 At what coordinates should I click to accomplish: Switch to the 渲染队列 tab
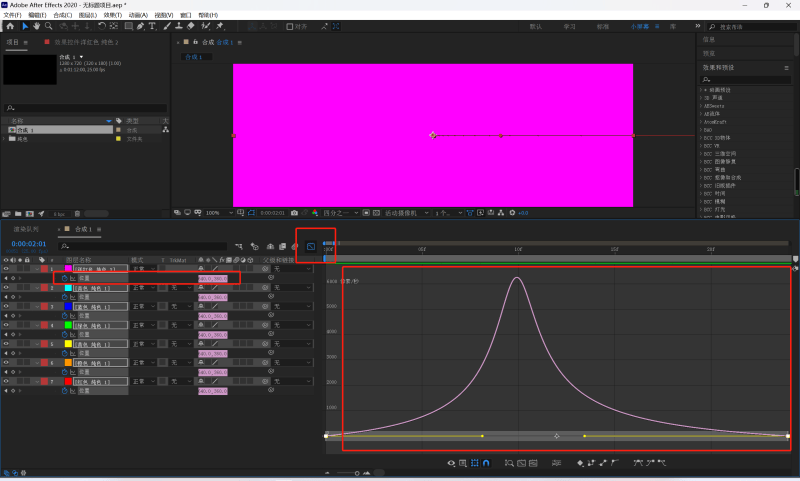(26, 229)
